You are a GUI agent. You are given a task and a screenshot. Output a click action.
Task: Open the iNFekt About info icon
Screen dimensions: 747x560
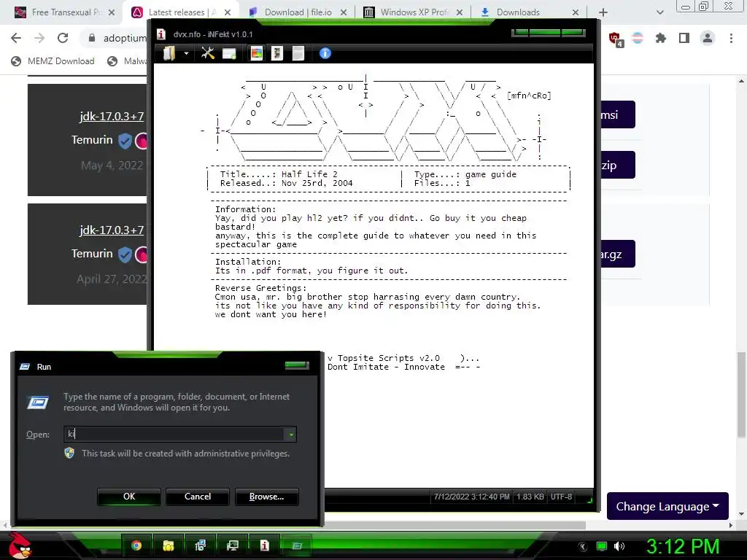325,53
